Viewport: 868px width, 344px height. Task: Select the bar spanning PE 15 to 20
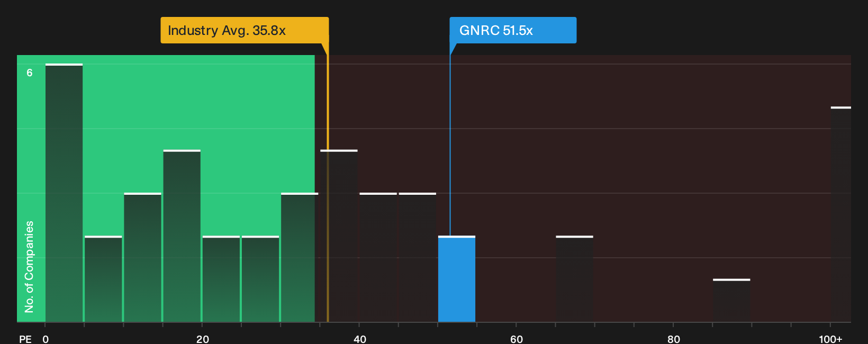(182, 236)
